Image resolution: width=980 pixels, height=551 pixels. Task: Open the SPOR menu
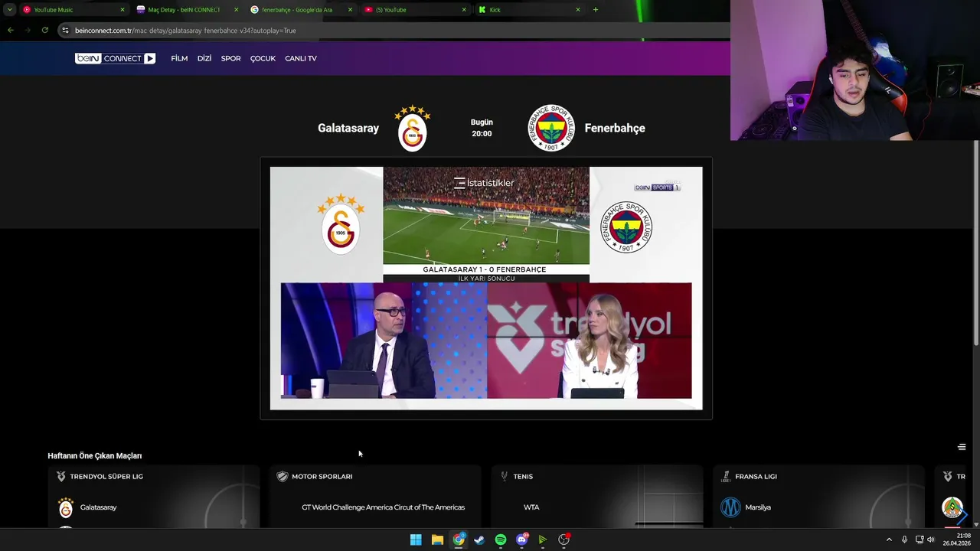(230, 58)
